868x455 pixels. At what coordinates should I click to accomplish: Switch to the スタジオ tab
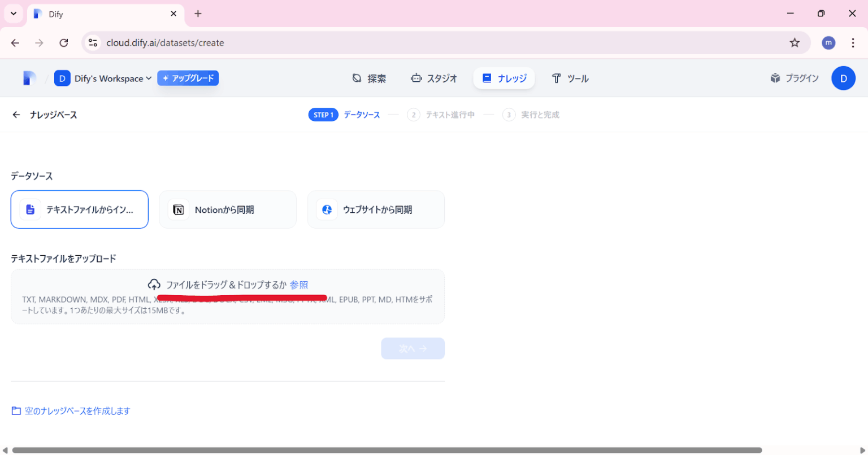tap(435, 78)
